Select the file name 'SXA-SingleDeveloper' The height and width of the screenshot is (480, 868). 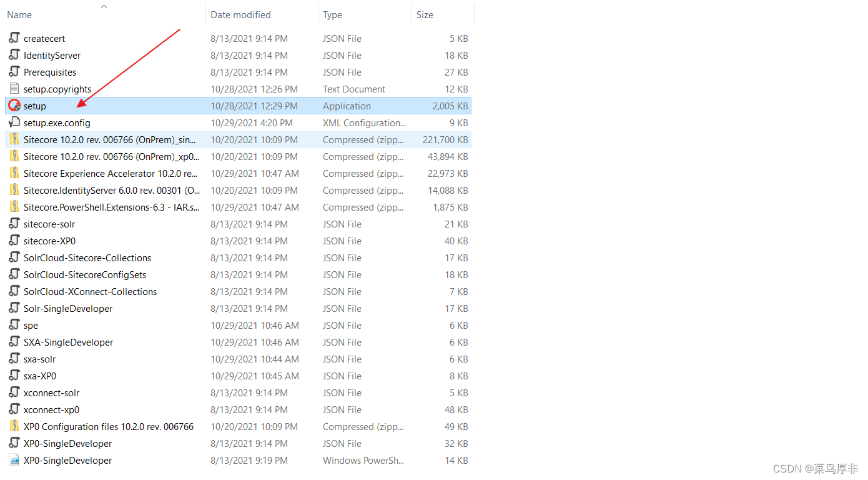(x=69, y=342)
